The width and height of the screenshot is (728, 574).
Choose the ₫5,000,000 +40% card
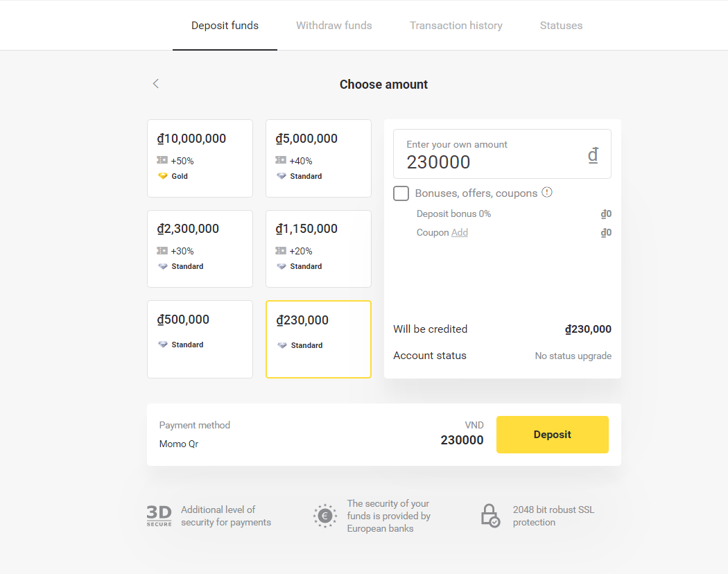(x=318, y=158)
